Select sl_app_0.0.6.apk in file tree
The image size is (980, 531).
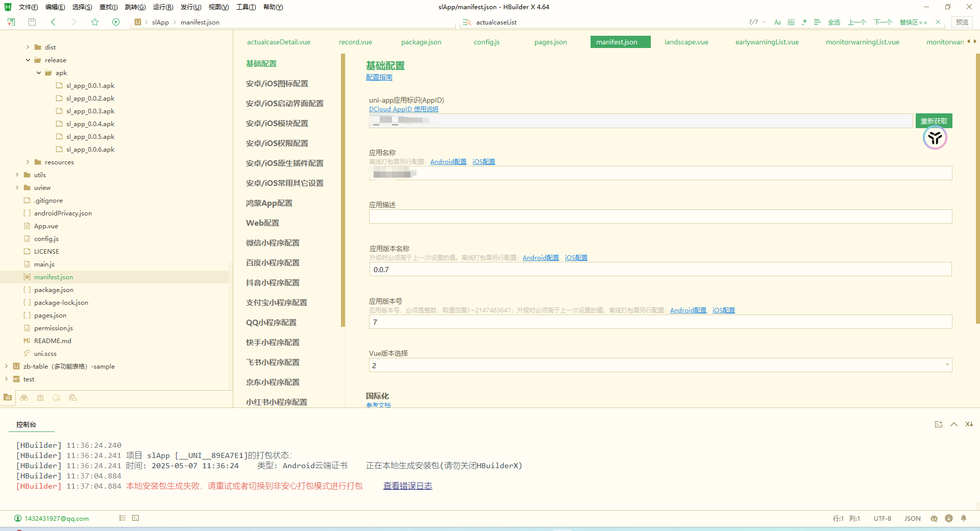click(x=90, y=149)
